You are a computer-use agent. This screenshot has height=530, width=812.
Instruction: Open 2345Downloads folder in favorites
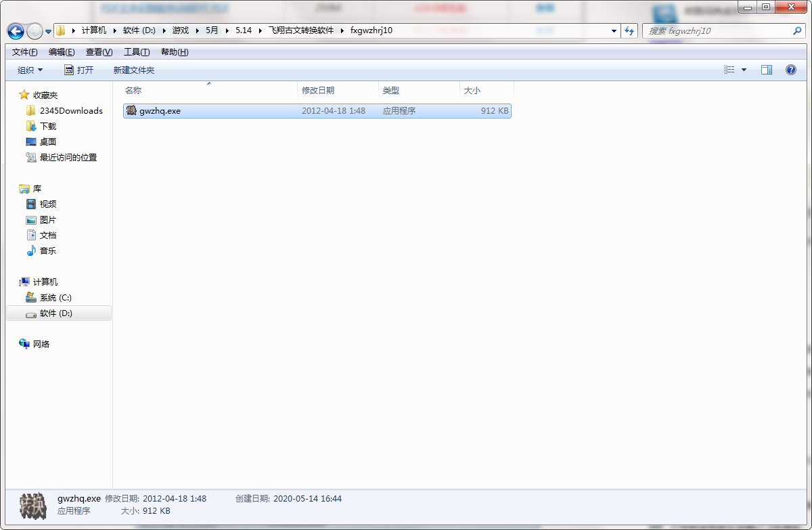click(x=71, y=110)
